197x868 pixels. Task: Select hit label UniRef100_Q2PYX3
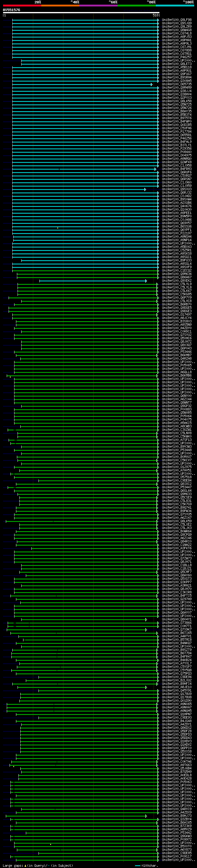point(177,98)
